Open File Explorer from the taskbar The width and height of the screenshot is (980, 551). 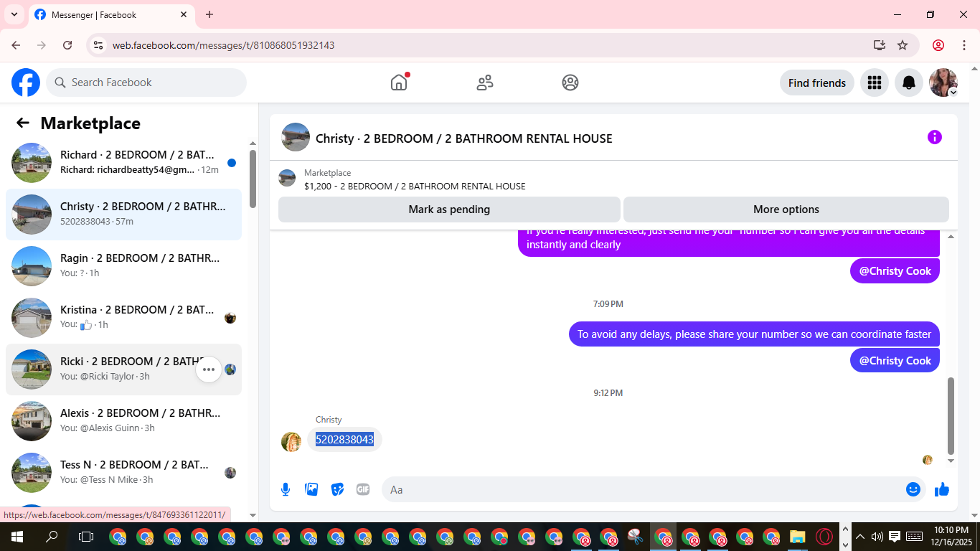pos(798,537)
